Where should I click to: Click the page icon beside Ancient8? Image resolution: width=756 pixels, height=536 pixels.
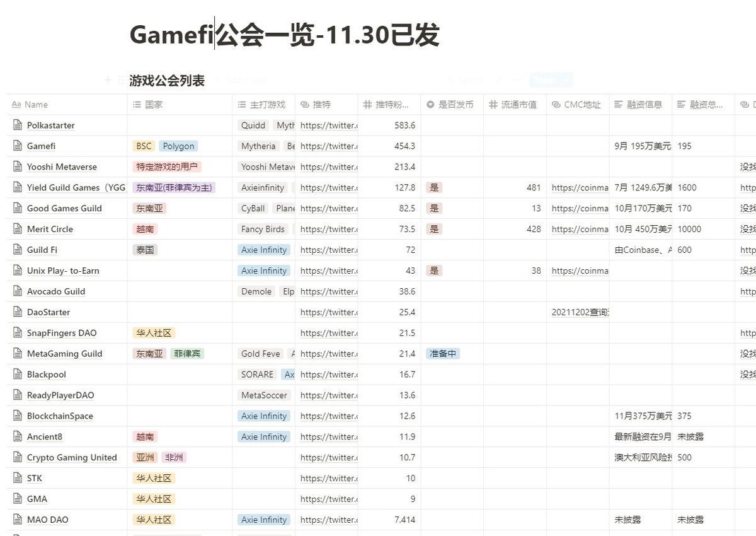tap(17, 437)
